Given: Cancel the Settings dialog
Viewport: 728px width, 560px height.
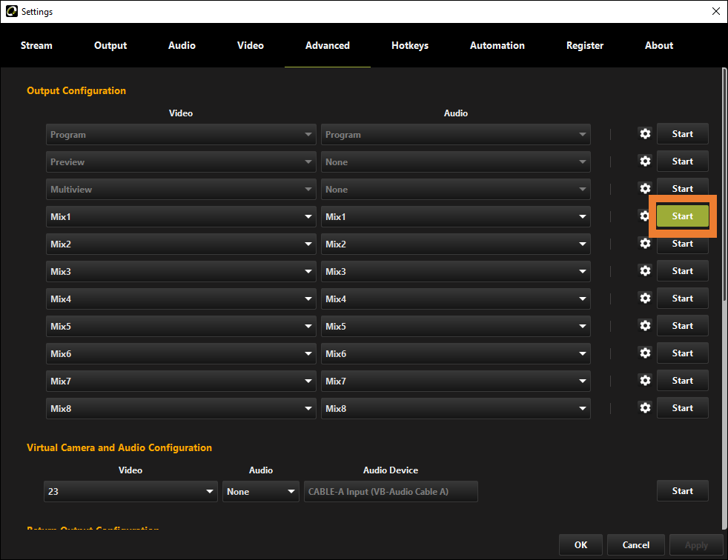Looking at the screenshot, I should [x=635, y=544].
